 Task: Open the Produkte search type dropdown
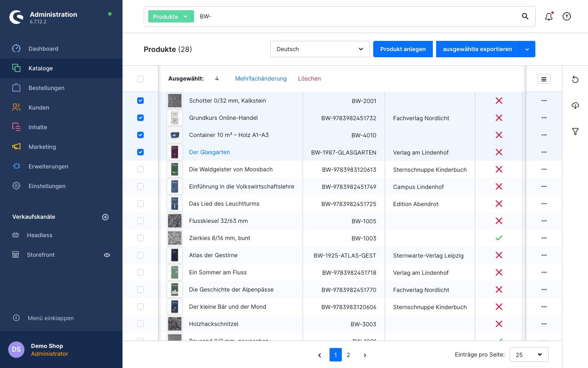coord(171,16)
